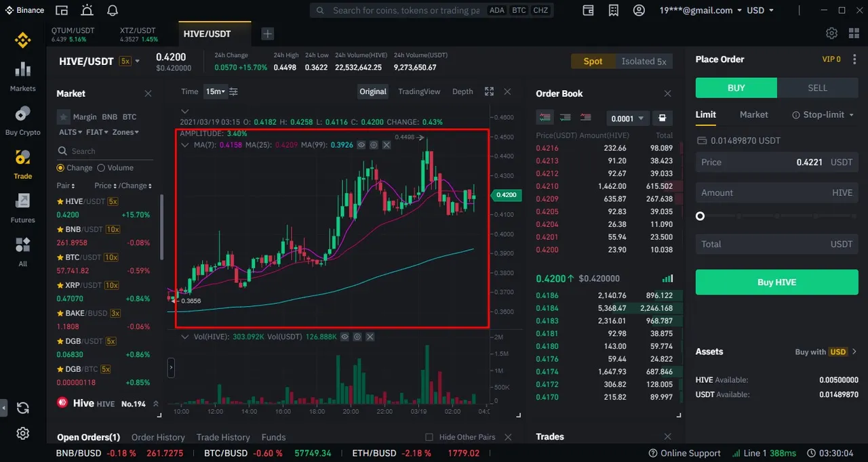Add a new trading pair tab

coord(268,34)
